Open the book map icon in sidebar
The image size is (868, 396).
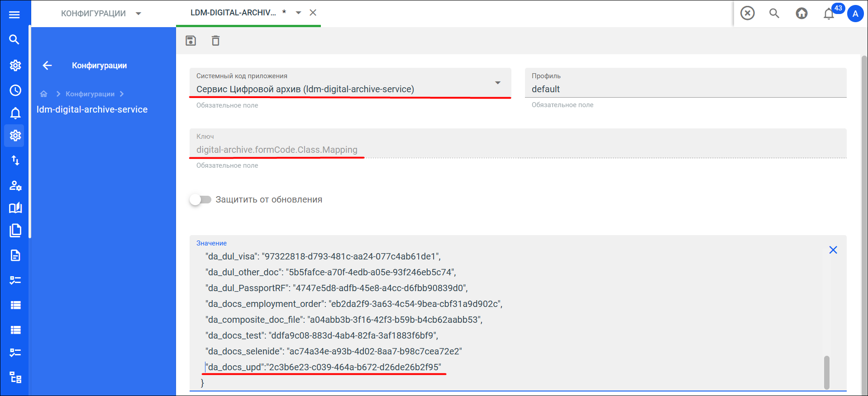tap(15, 208)
